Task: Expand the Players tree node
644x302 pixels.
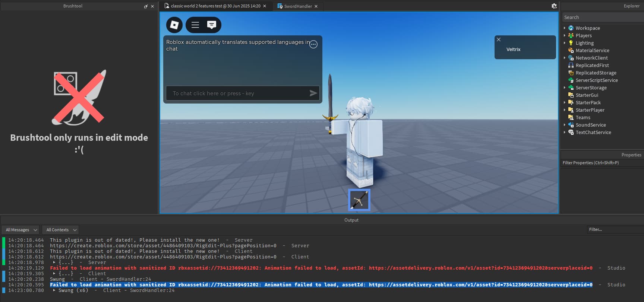Action: click(565, 35)
